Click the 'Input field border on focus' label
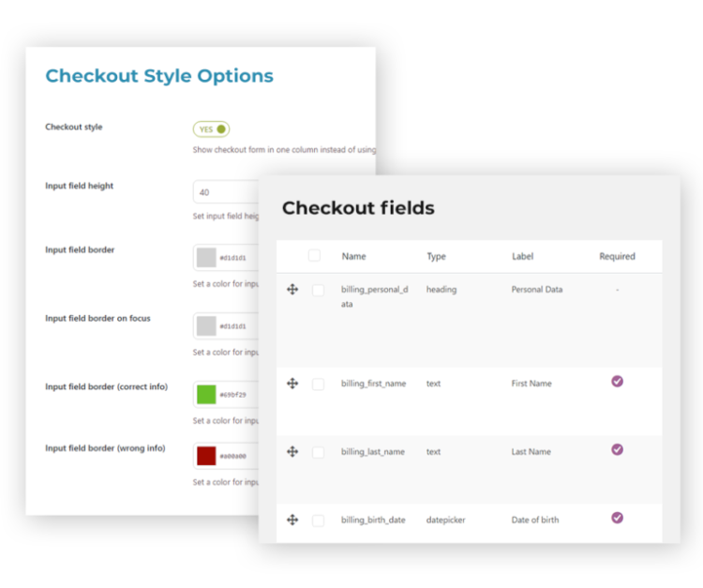The image size is (703, 588). (97, 318)
